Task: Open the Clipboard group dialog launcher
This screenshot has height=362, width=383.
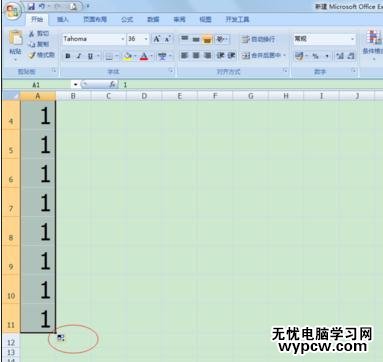Action: (x=53, y=71)
